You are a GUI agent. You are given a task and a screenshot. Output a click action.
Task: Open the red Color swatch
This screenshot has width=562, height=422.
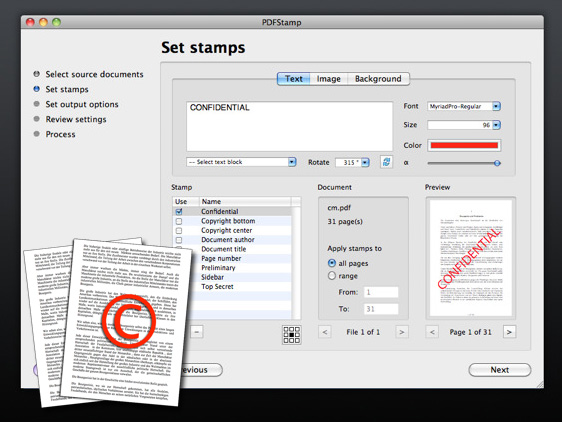[464, 145]
